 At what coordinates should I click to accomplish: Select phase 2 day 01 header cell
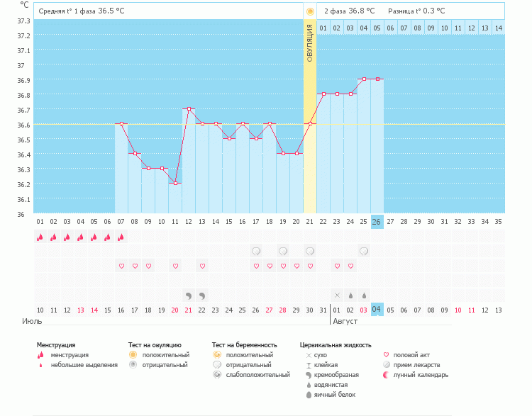[x=323, y=28]
